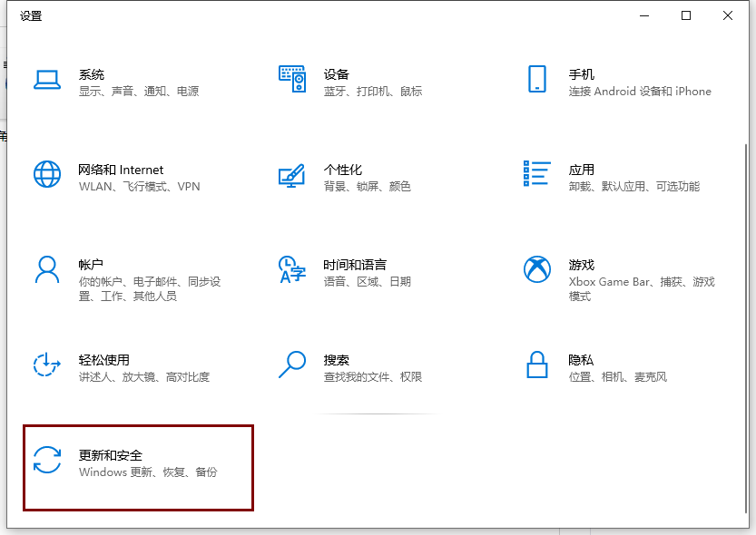Image resolution: width=756 pixels, height=535 pixels.
Task: Click the padlock icon for 隐私
Action: 537,365
